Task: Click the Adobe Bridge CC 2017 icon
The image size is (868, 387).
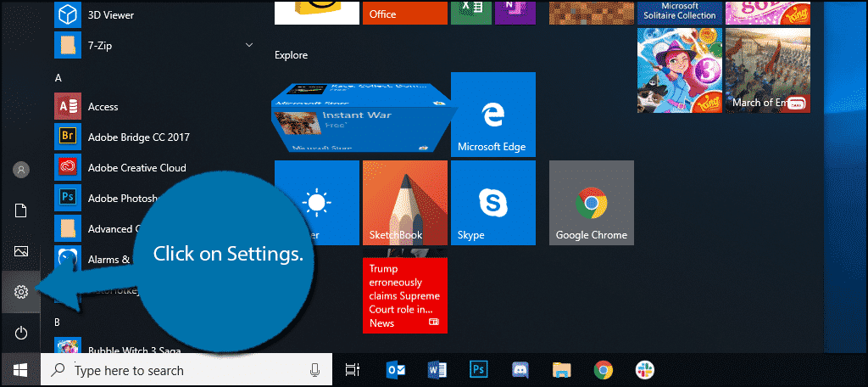Action: (68, 137)
